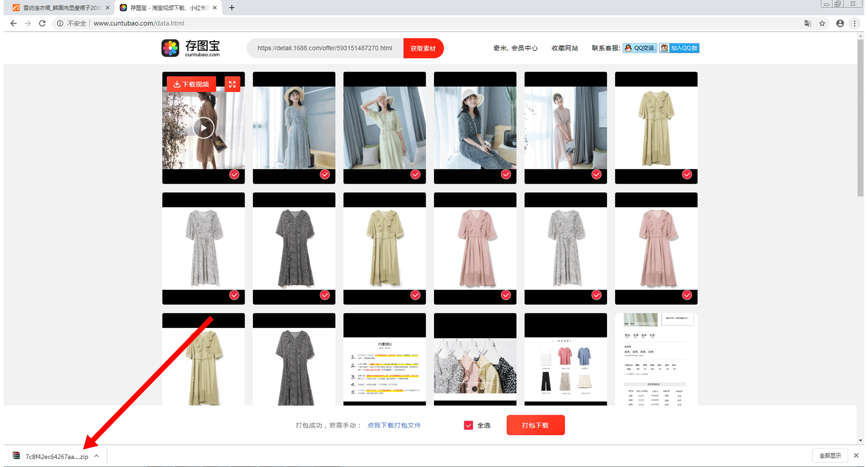Click the fullscreen expand icon on video

tap(232, 84)
